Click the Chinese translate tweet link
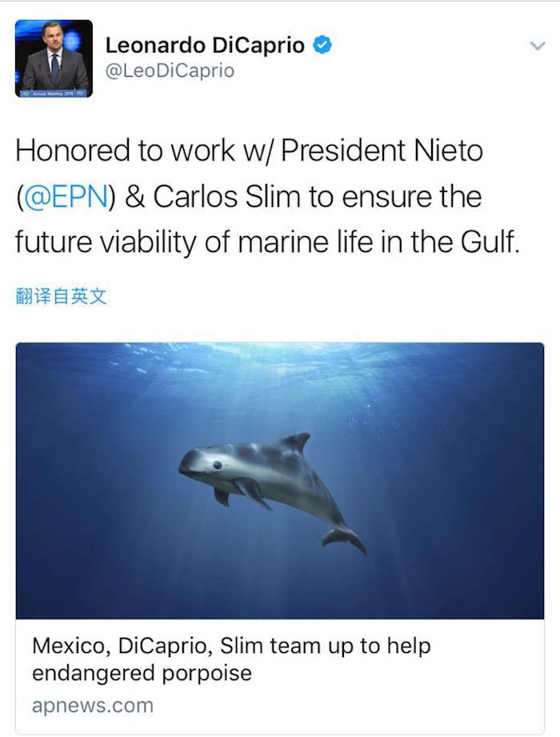 coord(61,297)
